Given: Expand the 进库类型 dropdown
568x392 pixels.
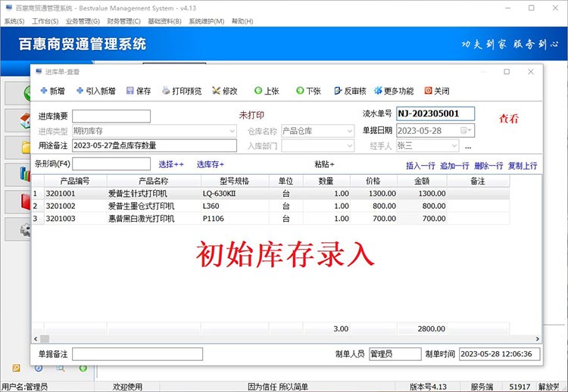Looking at the screenshot, I should click(233, 131).
